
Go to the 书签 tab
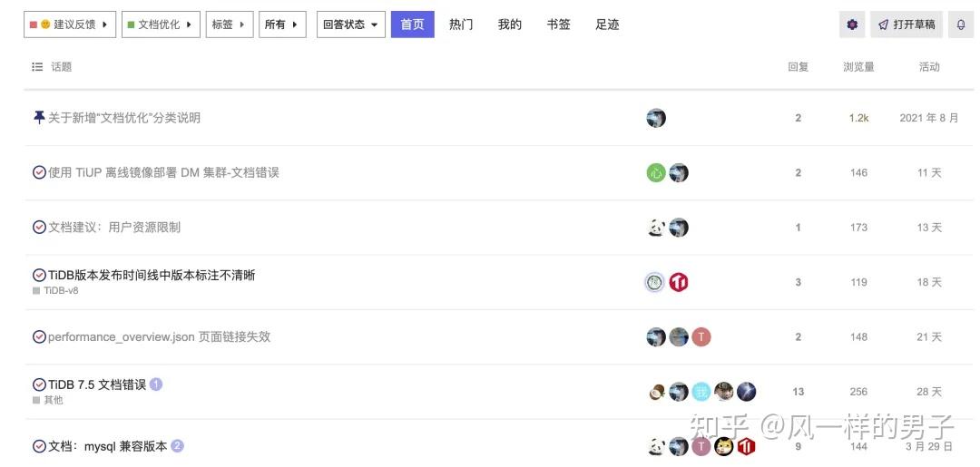point(558,24)
